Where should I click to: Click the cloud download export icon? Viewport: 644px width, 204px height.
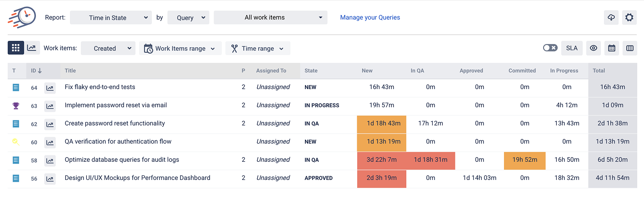click(x=611, y=18)
